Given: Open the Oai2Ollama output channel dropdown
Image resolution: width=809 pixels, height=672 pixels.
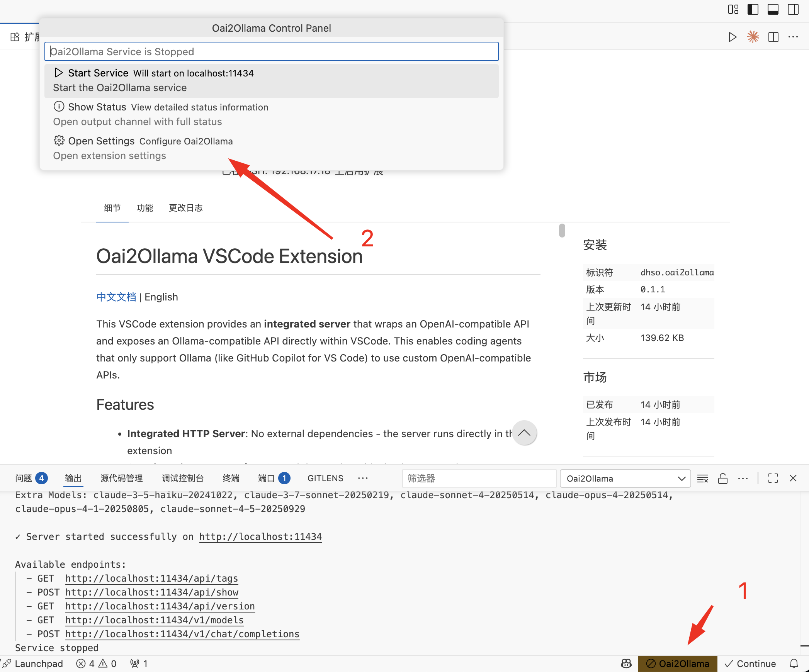Looking at the screenshot, I should [x=625, y=479].
